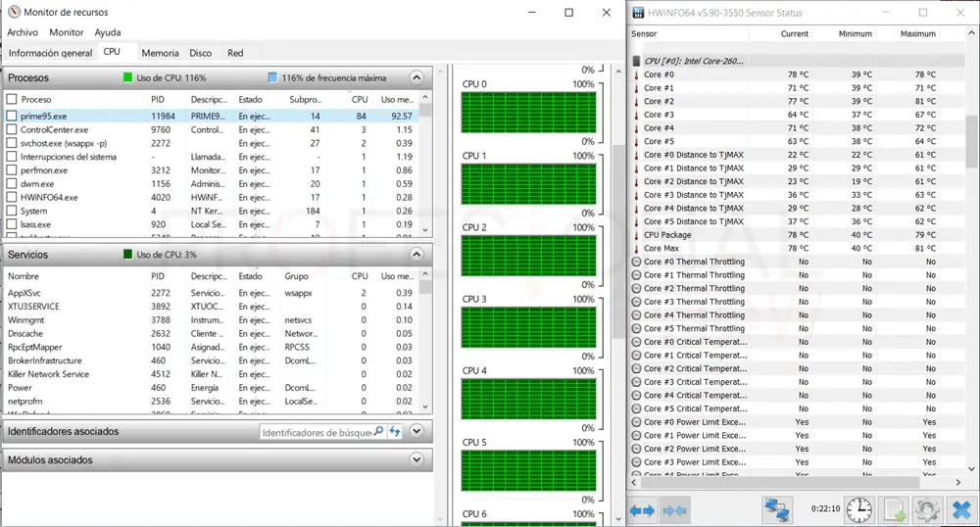The width and height of the screenshot is (980, 527).
Task: Click scroll-up arrow of Procesos list
Action: pos(425,97)
